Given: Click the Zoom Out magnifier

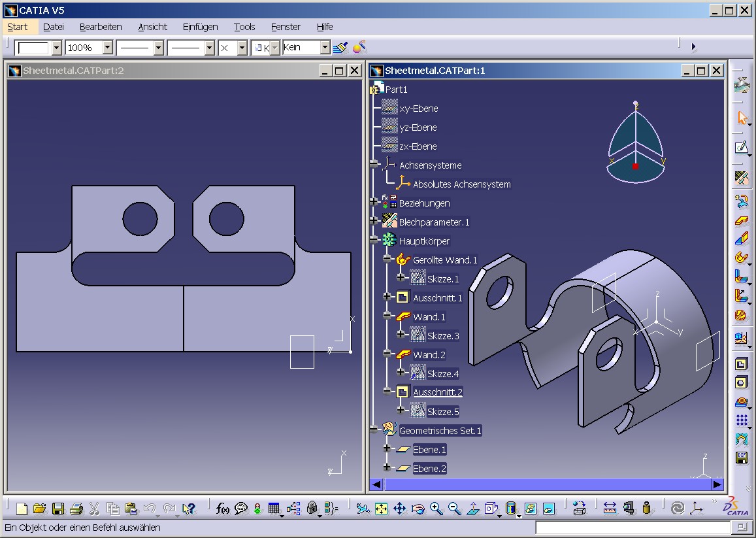Looking at the screenshot, I should click(454, 508).
